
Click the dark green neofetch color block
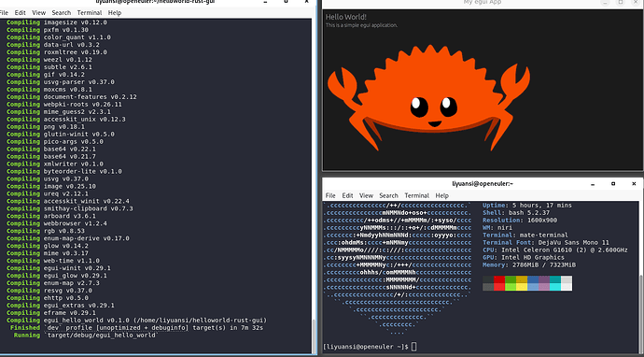[511, 279]
